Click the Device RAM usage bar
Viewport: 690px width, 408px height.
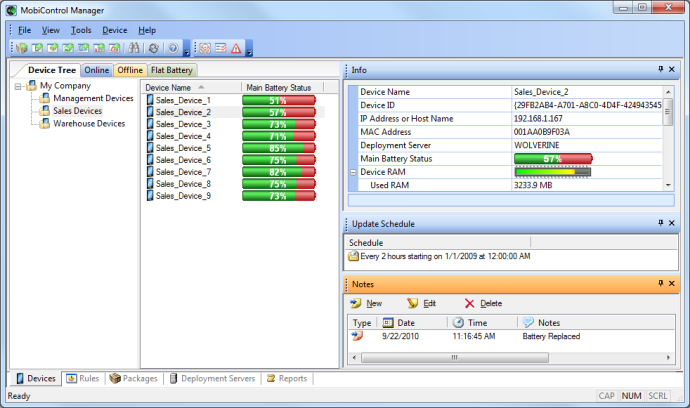coord(553,172)
